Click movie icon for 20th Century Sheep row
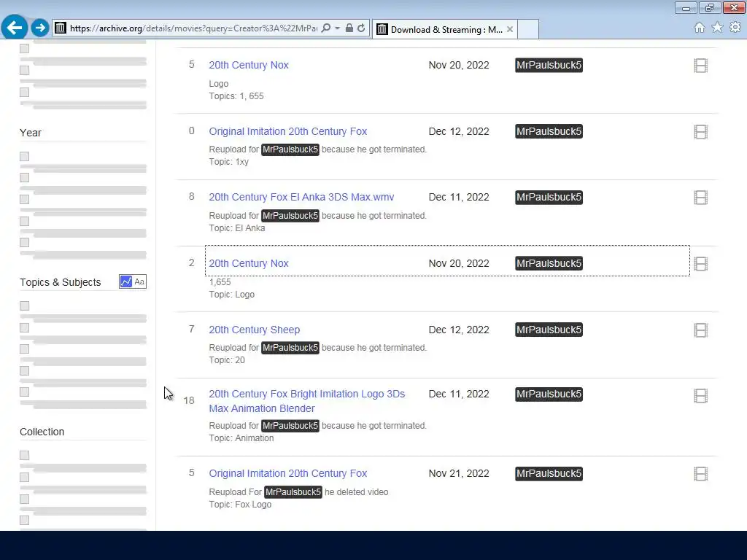747x560 pixels. 700,330
